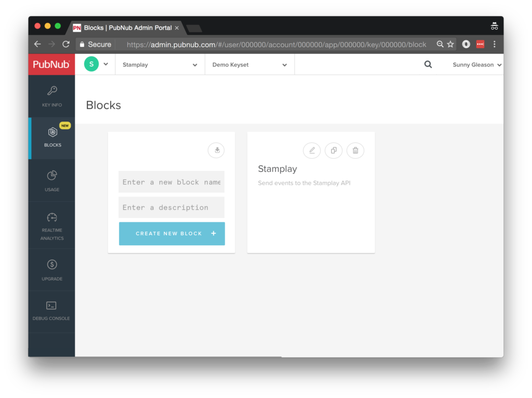This screenshot has width=532, height=398.
Task: Duplicate the Stamplay block using the copy icon
Action: pyautogui.click(x=334, y=150)
